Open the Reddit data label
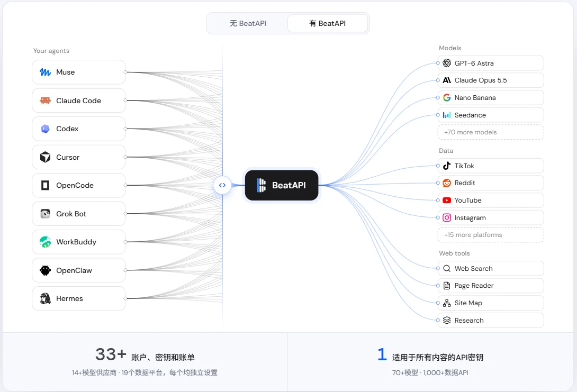 point(465,183)
